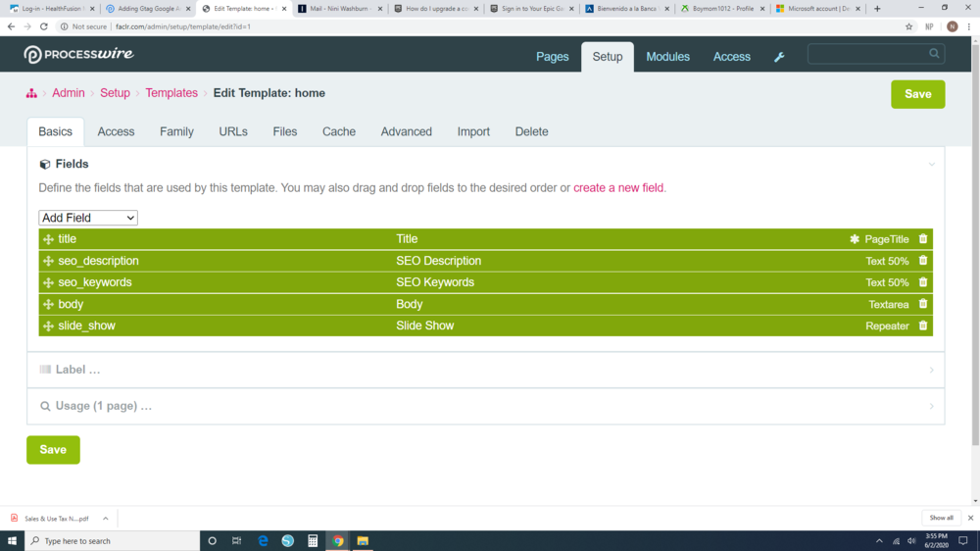
Task: Click the top-right Save button
Action: 917,94
